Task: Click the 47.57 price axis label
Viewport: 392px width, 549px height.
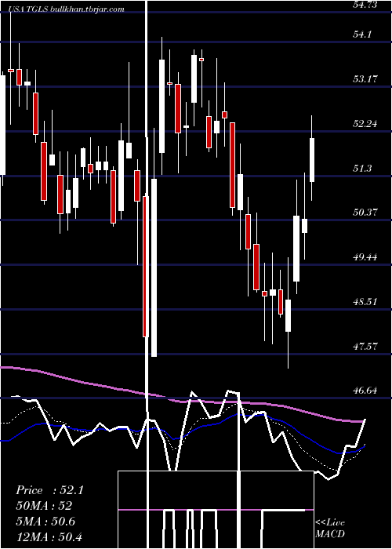Action: [x=365, y=347]
